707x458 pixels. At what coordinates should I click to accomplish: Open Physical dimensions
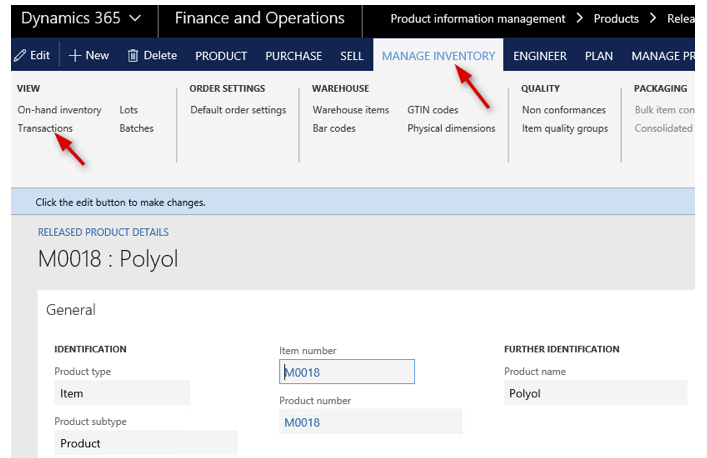(451, 128)
